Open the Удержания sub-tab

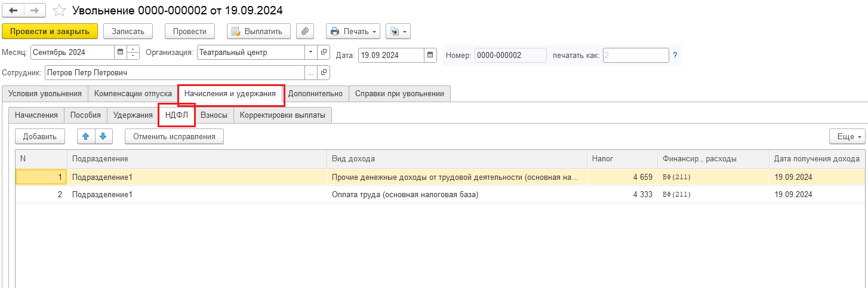[133, 115]
